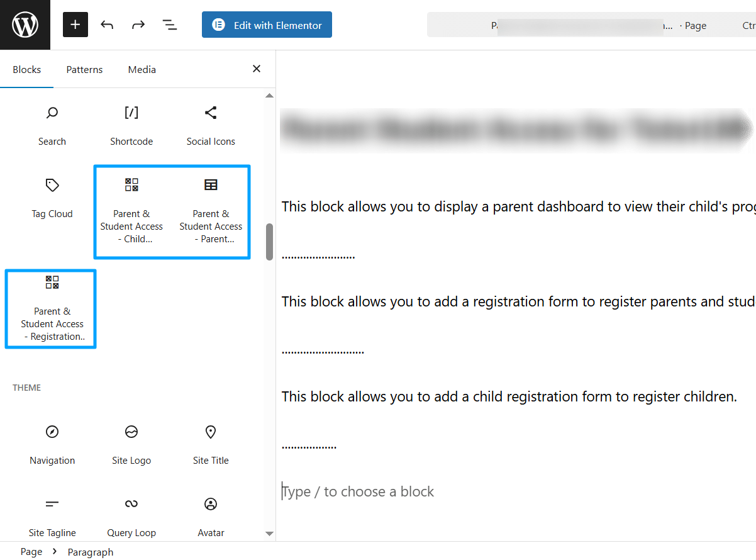Click the 'Type / to choose a block' field
This screenshot has height=560, width=756.
click(516, 491)
